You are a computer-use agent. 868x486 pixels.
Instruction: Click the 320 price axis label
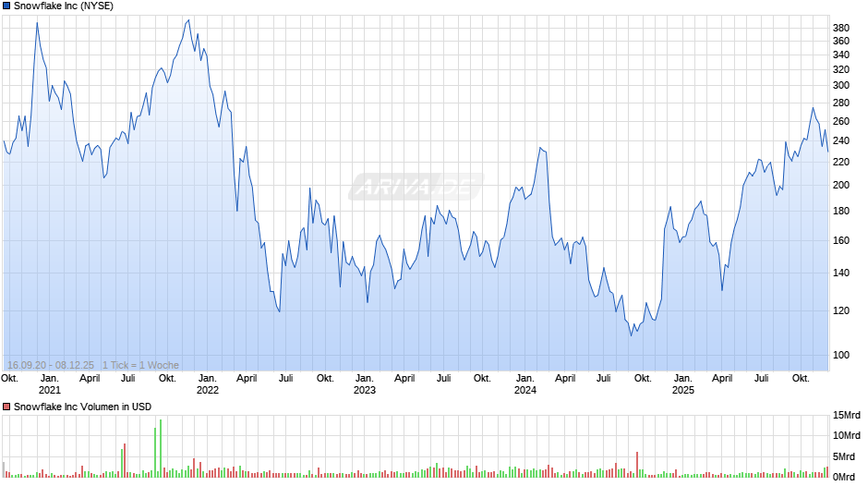(x=841, y=70)
